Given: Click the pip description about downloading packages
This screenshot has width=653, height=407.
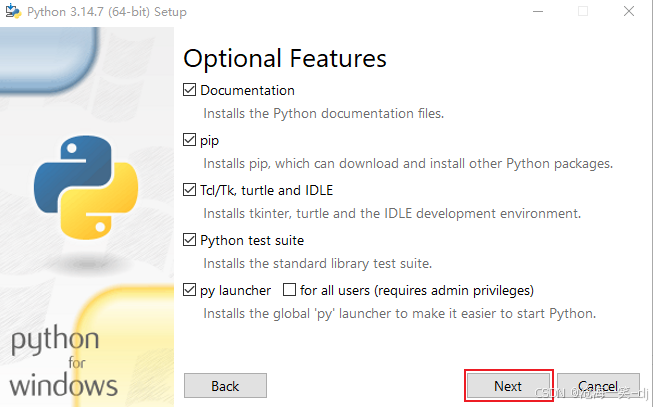Looking at the screenshot, I should pyautogui.click(x=408, y=163).
